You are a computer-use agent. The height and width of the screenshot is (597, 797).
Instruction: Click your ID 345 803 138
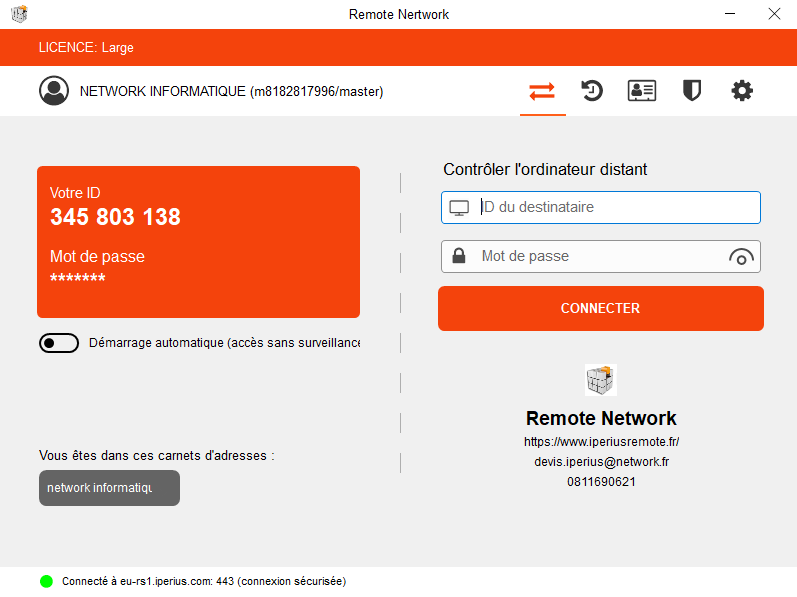click(115, 217)
